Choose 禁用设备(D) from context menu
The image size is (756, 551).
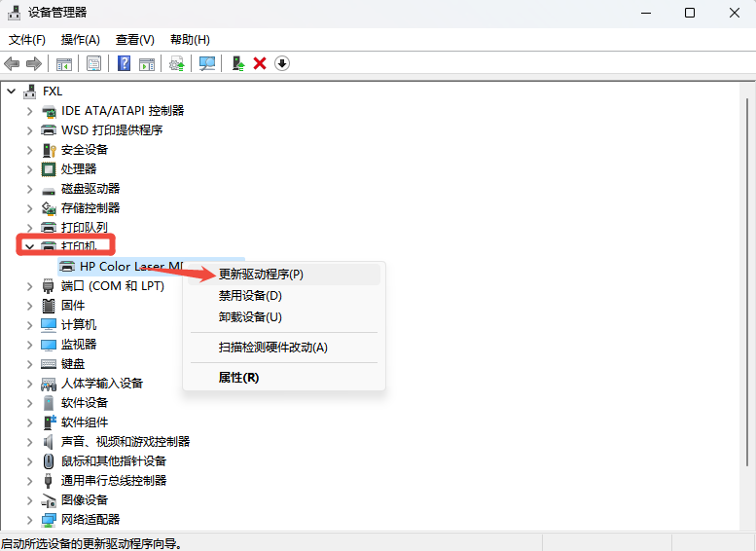click(283, 296)
